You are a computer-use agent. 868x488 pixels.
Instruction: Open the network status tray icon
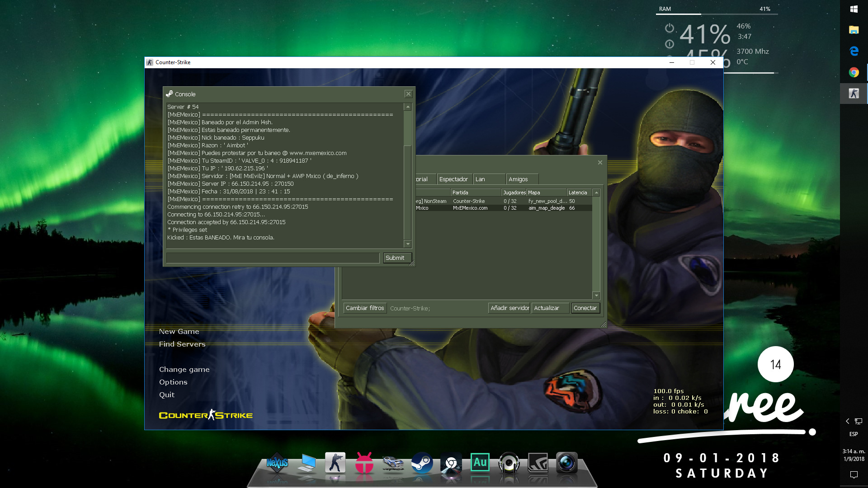point(859,421)
